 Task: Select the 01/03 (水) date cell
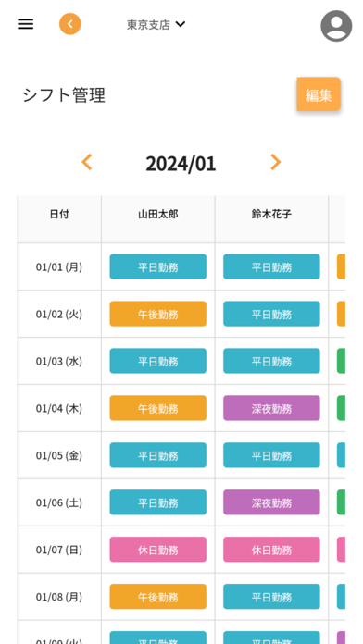pyautogui.click(x=59, y=362)
